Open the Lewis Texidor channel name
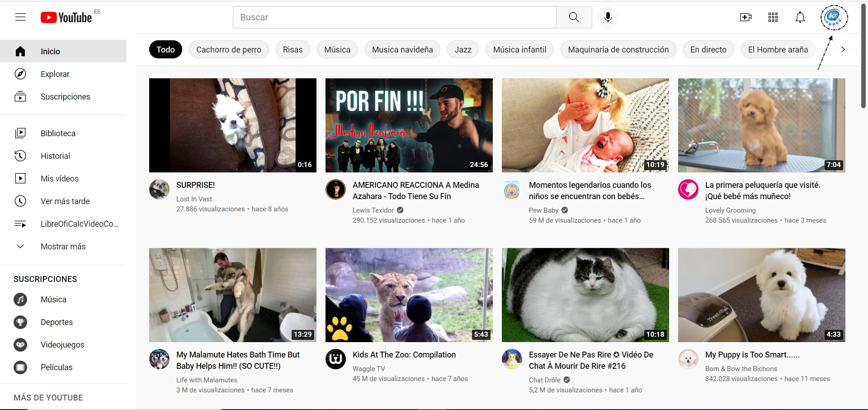Screen dimensions: 868x410 [x=373, y=210]
